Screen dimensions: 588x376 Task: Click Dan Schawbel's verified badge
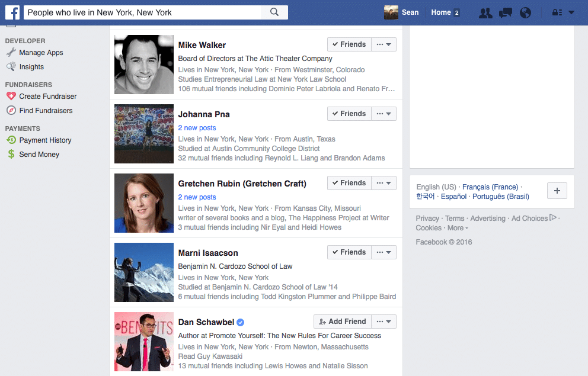(241, 323)
